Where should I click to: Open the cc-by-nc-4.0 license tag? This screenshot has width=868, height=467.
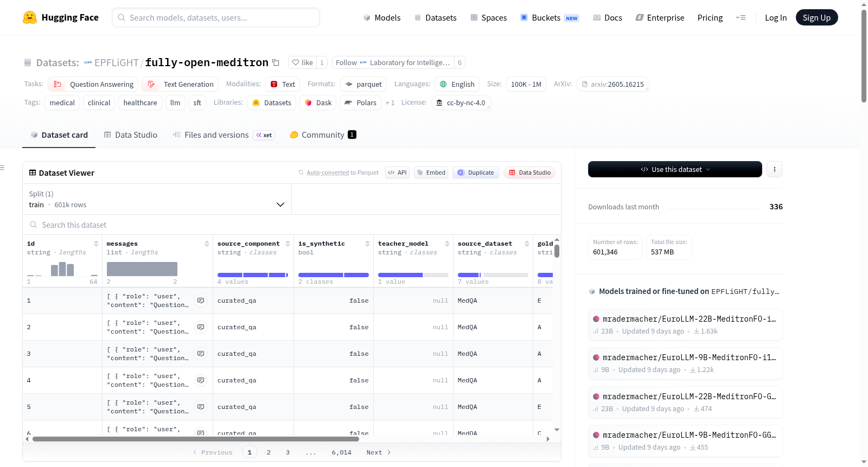click(461, 103)
